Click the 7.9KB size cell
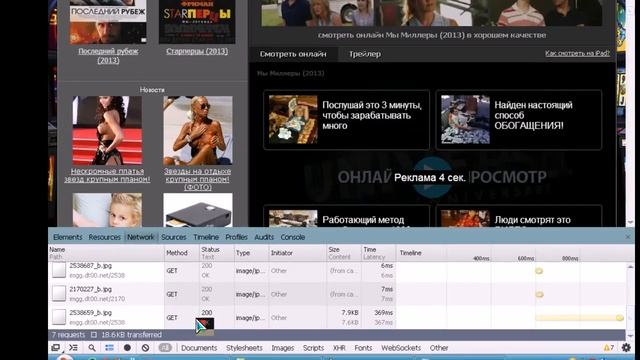Image resolution: width=640 pixels, height=360 pixels. pos(350,313)
